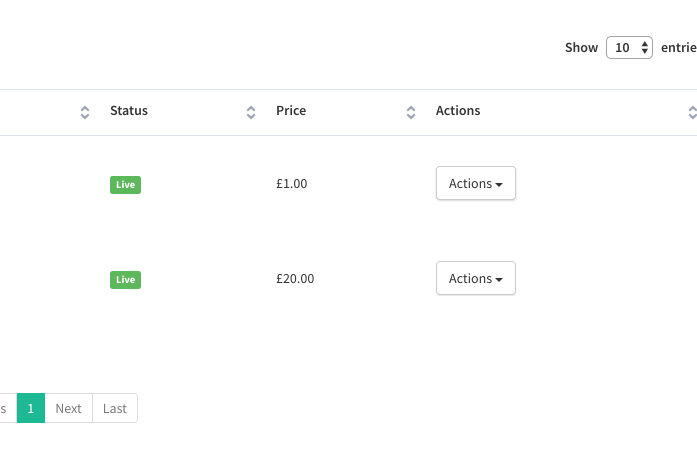This screenshot has height=453, width=697.
Task: Click the 'entries' label after the dropdown
Action: tap(679, 48)
